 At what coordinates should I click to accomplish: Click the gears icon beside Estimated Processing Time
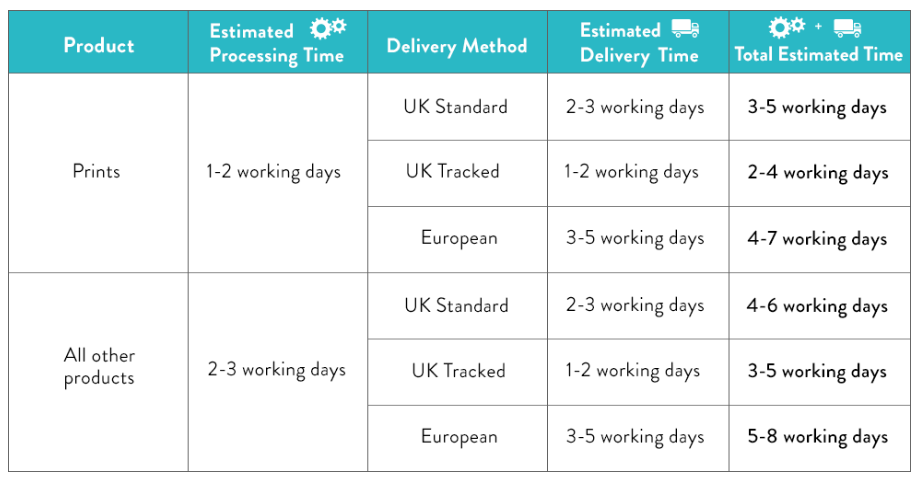328,28
